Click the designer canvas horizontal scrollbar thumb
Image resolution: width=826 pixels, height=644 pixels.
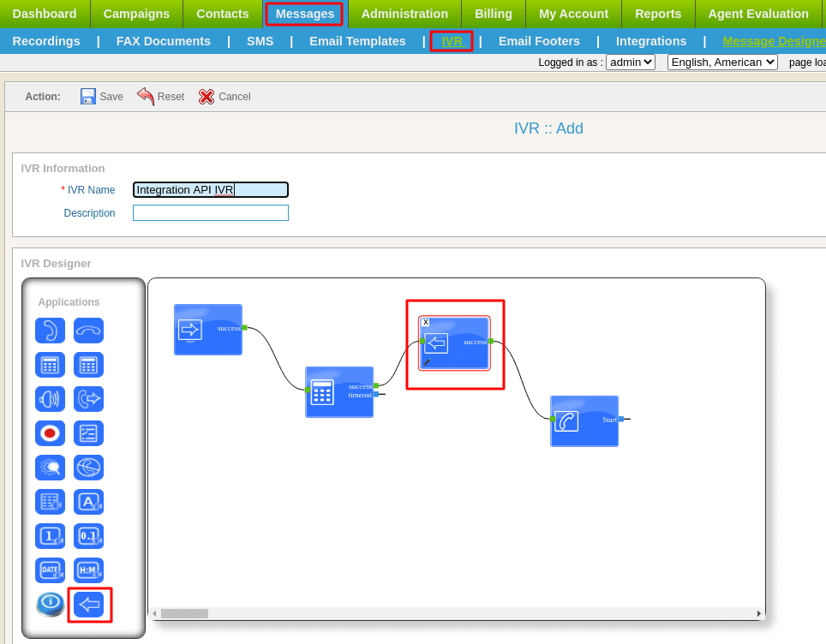point(184,613)
